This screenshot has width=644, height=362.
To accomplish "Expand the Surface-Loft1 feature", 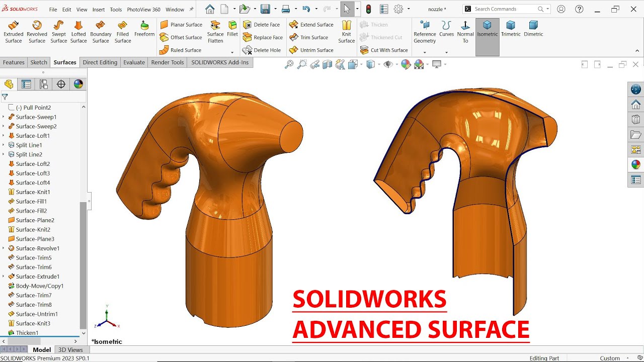I will pos(4,136).
